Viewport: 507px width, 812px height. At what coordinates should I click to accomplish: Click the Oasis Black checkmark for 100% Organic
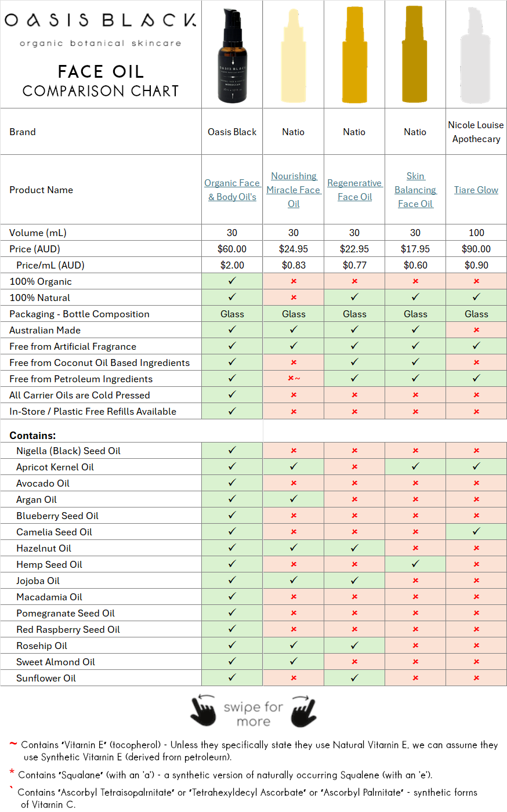click(x=232, y=281)
